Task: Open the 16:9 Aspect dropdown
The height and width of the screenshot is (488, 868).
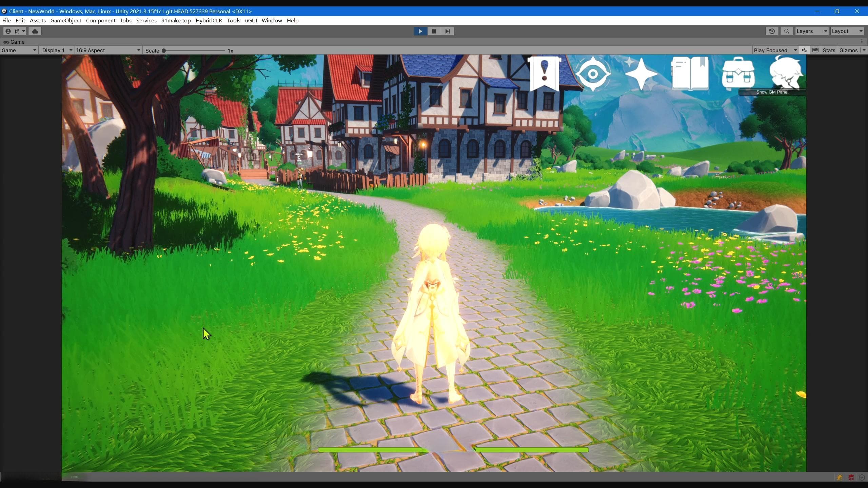Action: 108,50
